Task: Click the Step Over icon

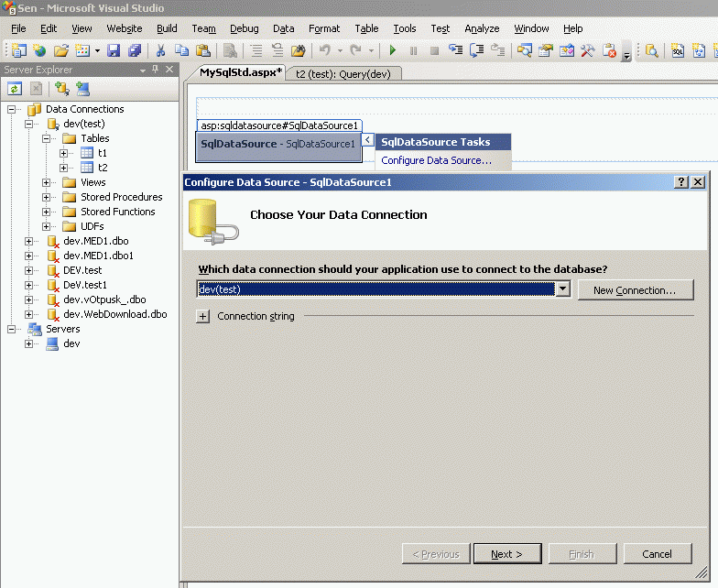Action: 476,49
